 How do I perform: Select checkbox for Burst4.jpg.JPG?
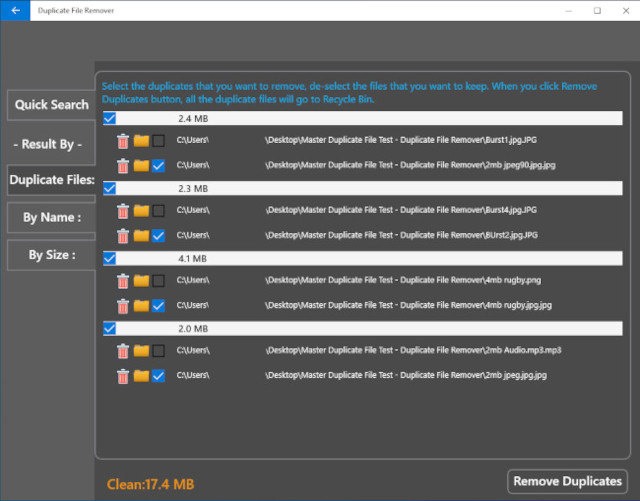pos(158,211)
